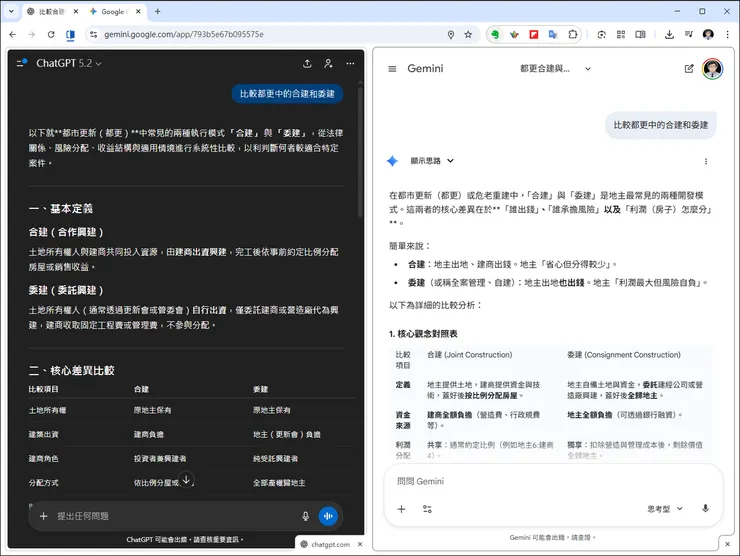Screen dimensions: 740x556
Task: Open the Extensions puzzle-piece menu
Action: [572, 34]
